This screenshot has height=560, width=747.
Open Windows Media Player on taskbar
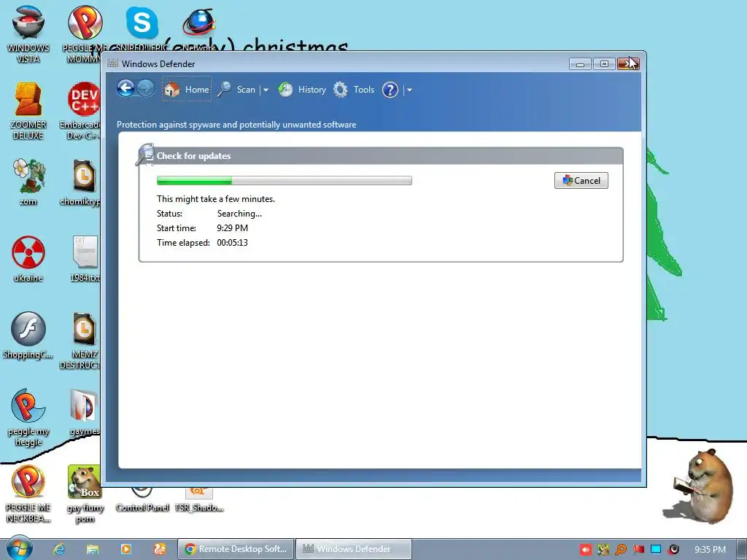tap(126, 549)
